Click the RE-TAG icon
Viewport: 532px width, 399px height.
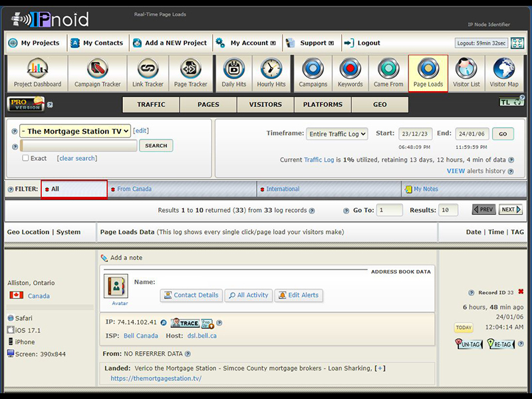pyautogui.click(x=501, y=344)
